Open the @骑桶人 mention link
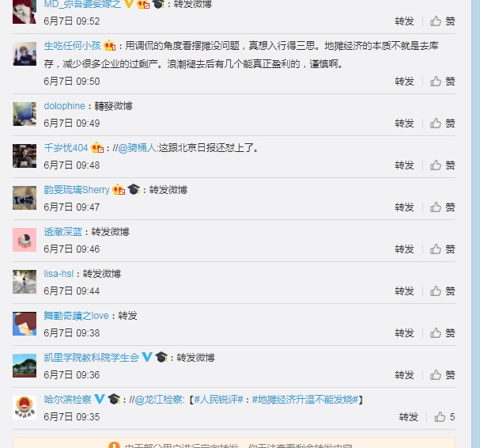Image resolution: width=480 pixels, height=448 pixels. 137,148
